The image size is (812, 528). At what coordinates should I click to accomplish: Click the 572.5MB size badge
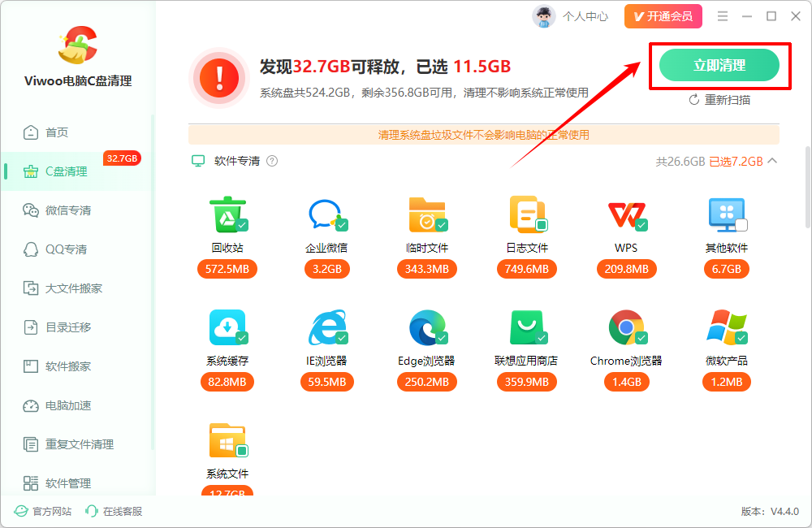pyautogui.click(x=227, y=269)
